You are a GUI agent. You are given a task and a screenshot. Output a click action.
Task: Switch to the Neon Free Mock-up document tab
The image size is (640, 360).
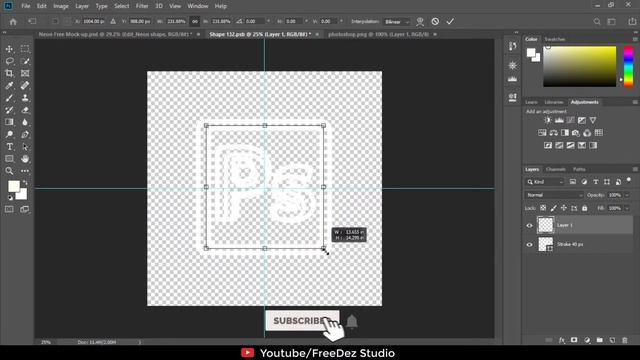coord(115,34)
